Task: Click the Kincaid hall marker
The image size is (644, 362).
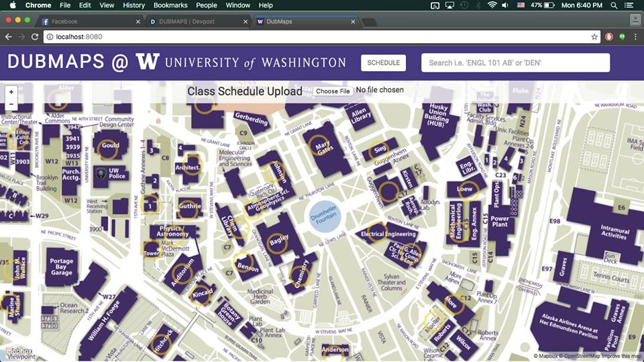Action: [x=201, y=294]
